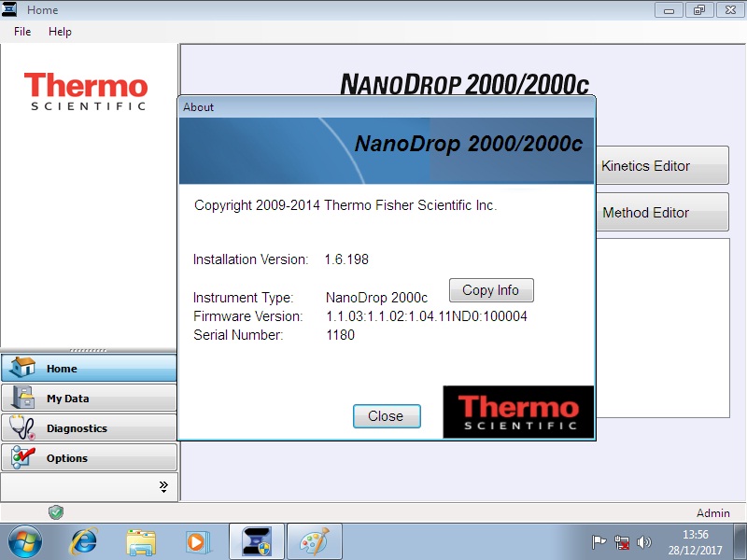Click the house icon beside Home

coord(22,367)
